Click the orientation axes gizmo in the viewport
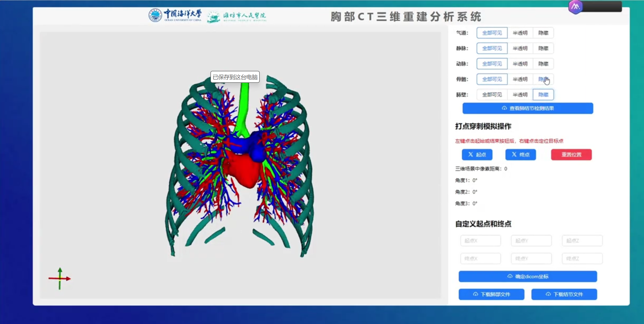 point(60,278)
